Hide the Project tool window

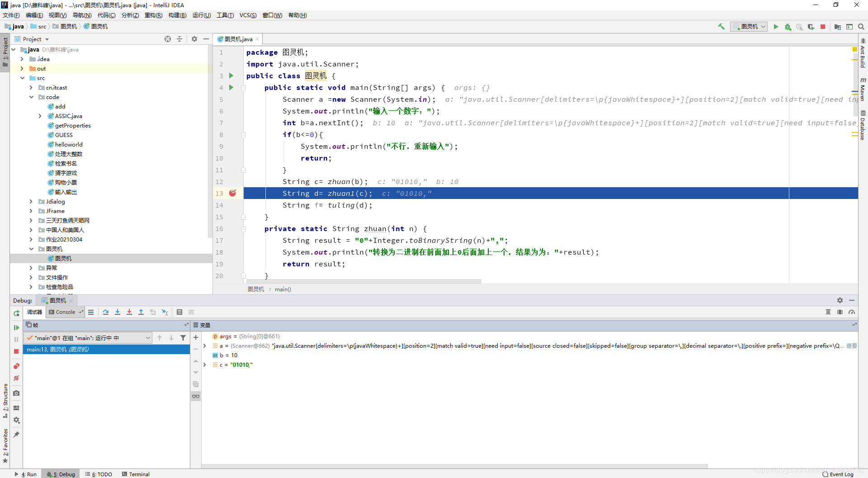[x=206, y=39]
